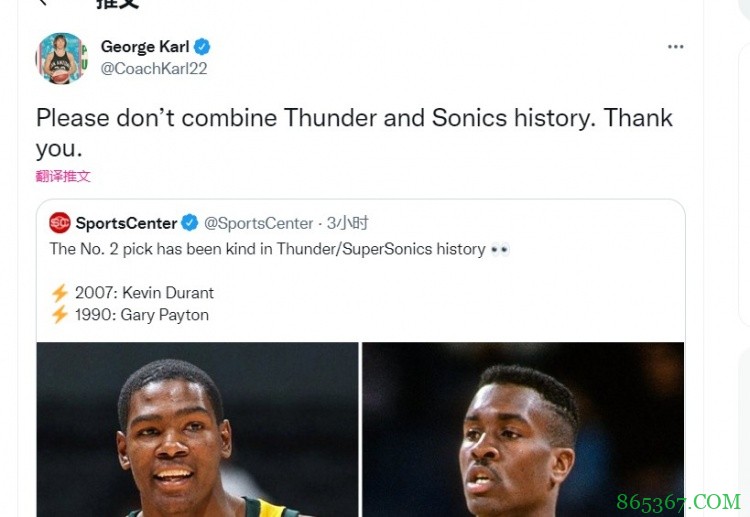Open the Gary Payton photo
Screen dimensions: 750x517
(522, 430)
